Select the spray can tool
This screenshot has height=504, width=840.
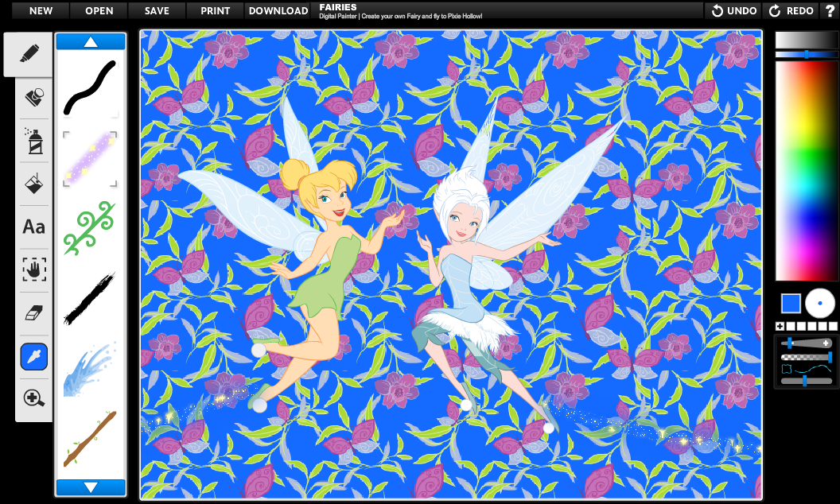tap(33, 141)
